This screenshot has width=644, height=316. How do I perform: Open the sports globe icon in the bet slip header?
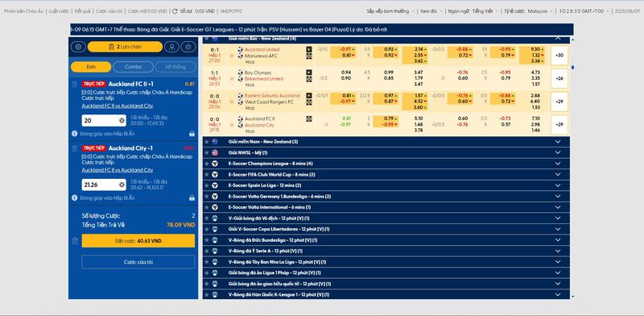[x=78, y=47]
